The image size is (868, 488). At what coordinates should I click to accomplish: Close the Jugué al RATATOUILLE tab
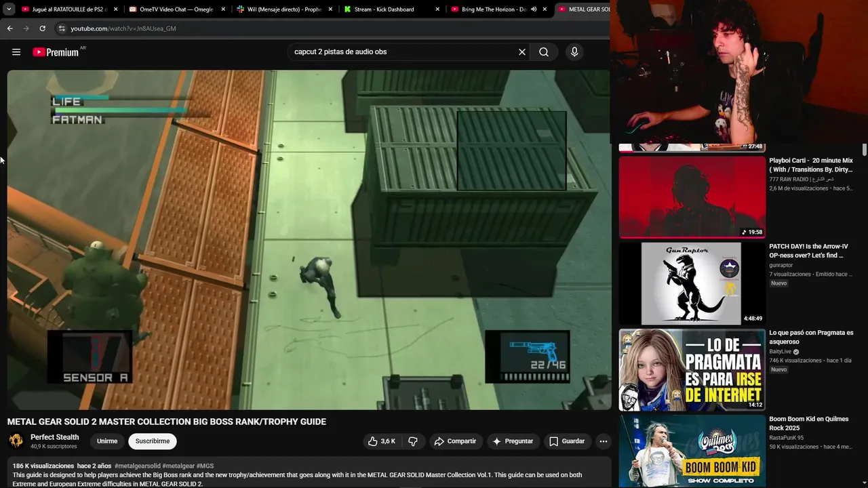115,9
